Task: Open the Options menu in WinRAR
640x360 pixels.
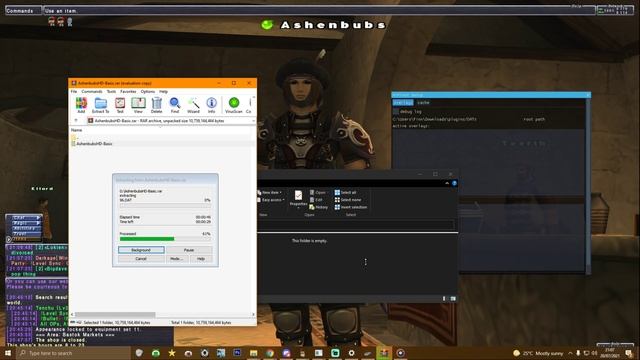Action: pyautogui.click(x=148, y=92)
